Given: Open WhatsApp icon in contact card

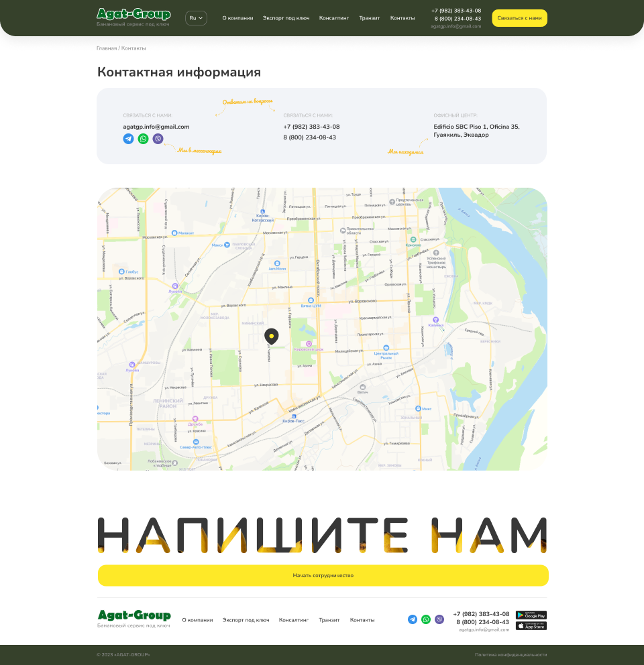Looking at the screenshot, I should [x=143, y=139].
